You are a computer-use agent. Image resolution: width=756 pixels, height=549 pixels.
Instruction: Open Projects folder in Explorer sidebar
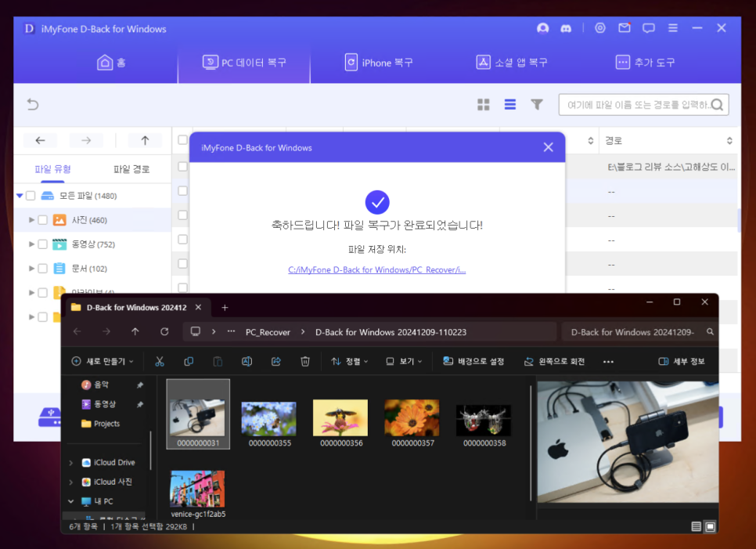(100, 424)
